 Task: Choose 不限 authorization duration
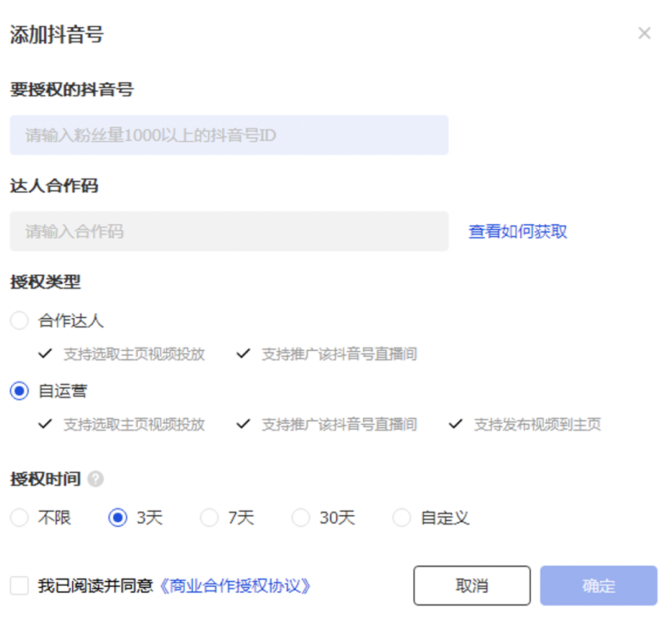pyautogui.click(x=19, y=517)
